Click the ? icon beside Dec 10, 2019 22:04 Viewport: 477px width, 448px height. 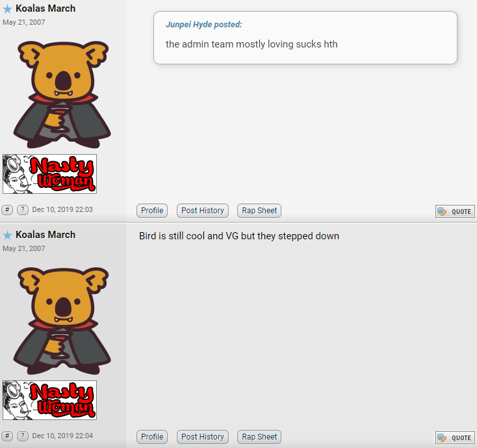click(x=23, y=436)
